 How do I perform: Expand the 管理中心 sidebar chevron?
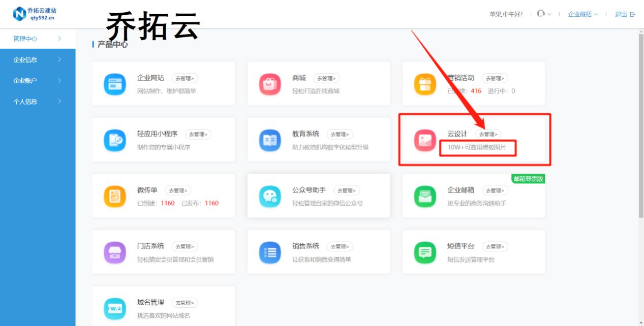59,39
